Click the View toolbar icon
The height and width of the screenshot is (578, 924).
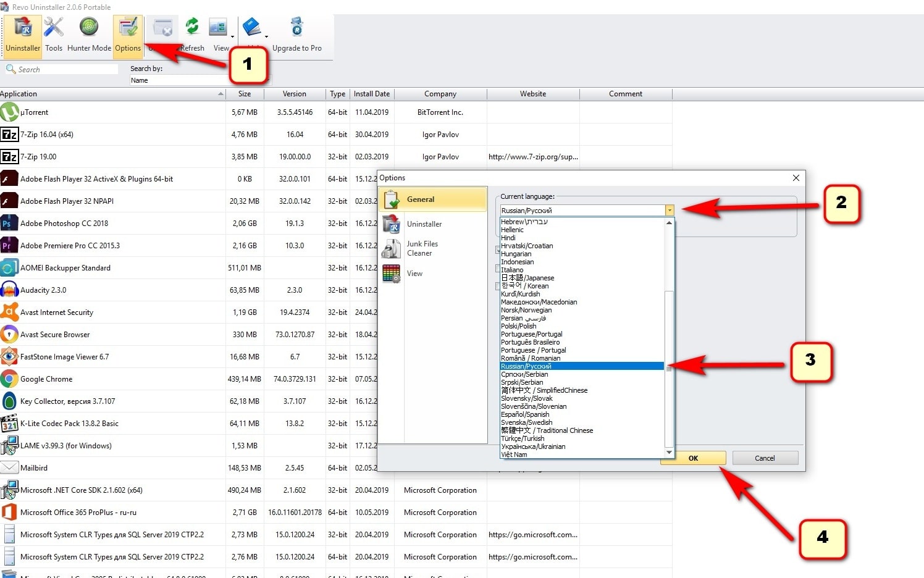[x=218, y=28]
